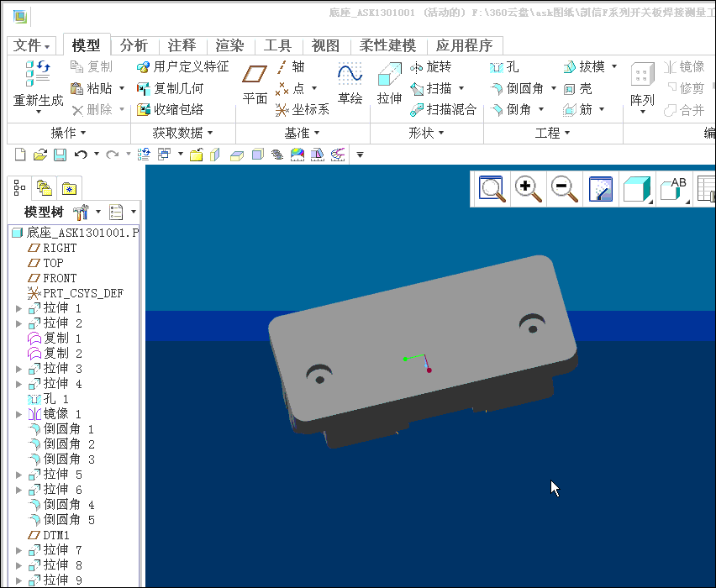Select the Shell (壳) tool
Viewport: 716px width, 588px height.
tap(577, 88)
